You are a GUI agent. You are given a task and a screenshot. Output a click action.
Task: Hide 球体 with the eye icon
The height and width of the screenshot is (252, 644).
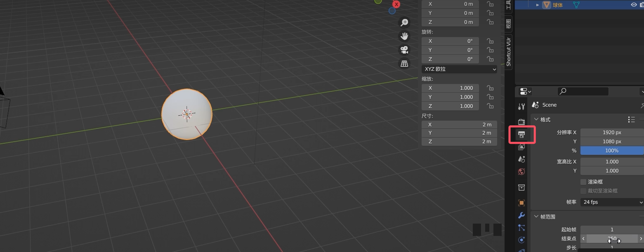(634, 5)
